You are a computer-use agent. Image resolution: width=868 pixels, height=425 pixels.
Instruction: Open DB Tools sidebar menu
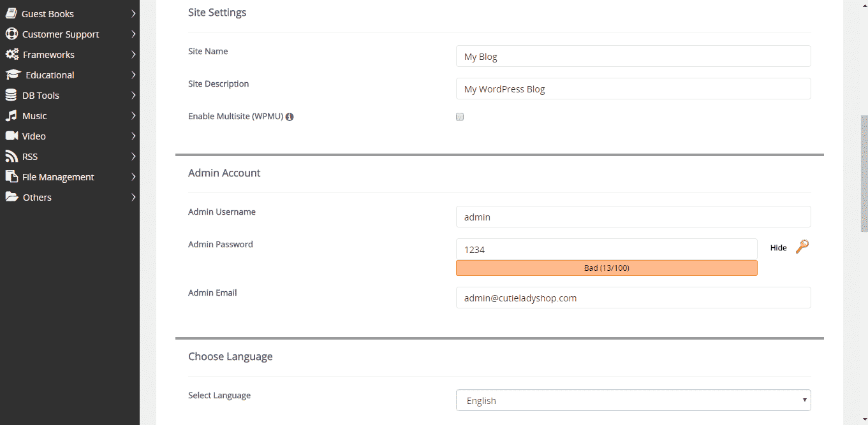click(70, 95)
